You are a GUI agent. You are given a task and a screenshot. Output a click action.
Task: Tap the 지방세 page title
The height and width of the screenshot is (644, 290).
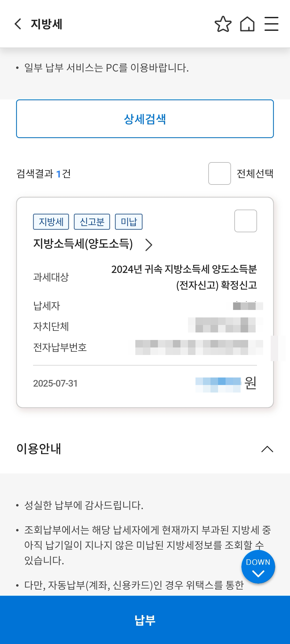point(46,24)
